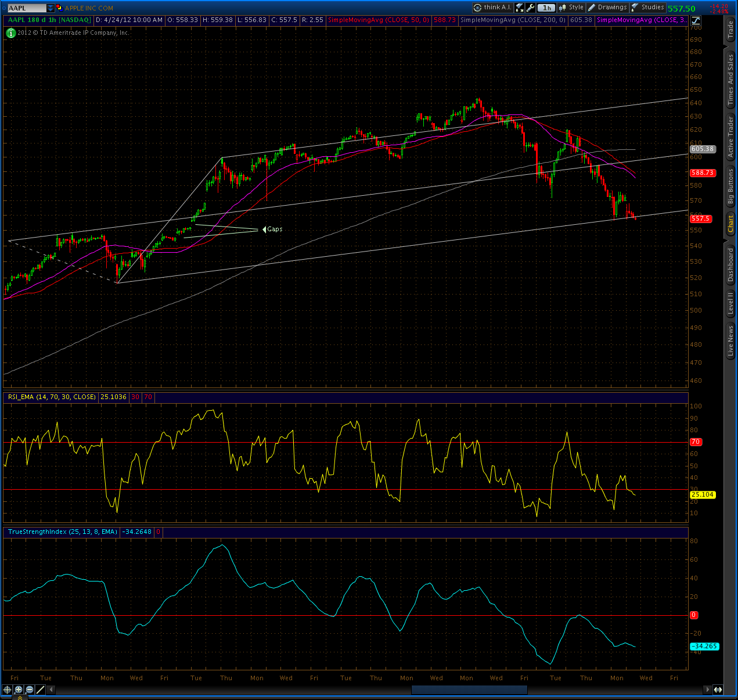Click the TrueStrengthIndex (25, 13, 8, EMA) label

(63, 532)
